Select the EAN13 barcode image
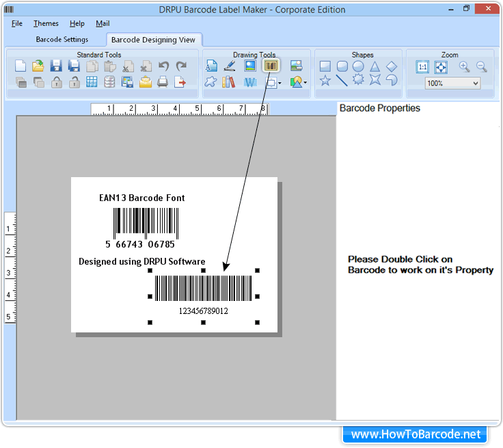Screen dimensions: 503x448 click(146, 224)
